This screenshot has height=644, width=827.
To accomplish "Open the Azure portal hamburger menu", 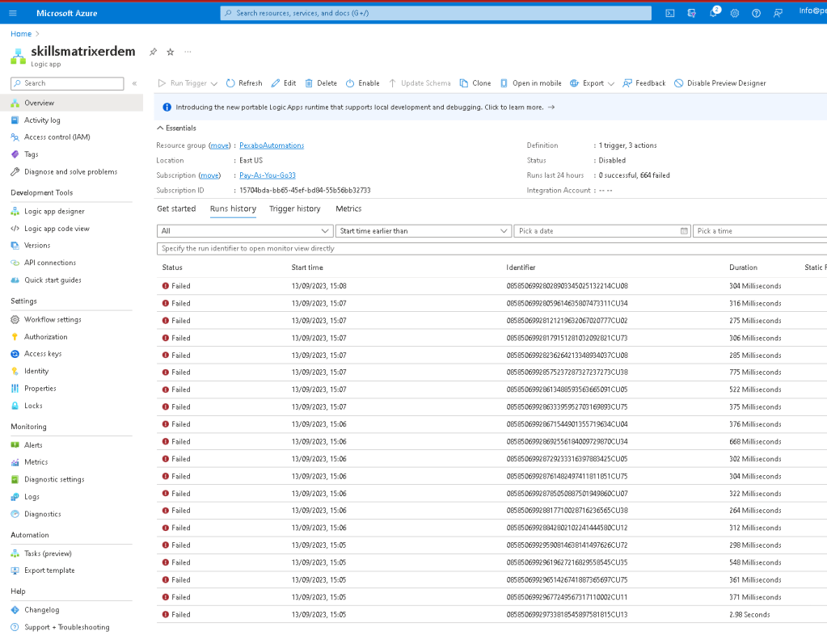I will coord(13,13).
